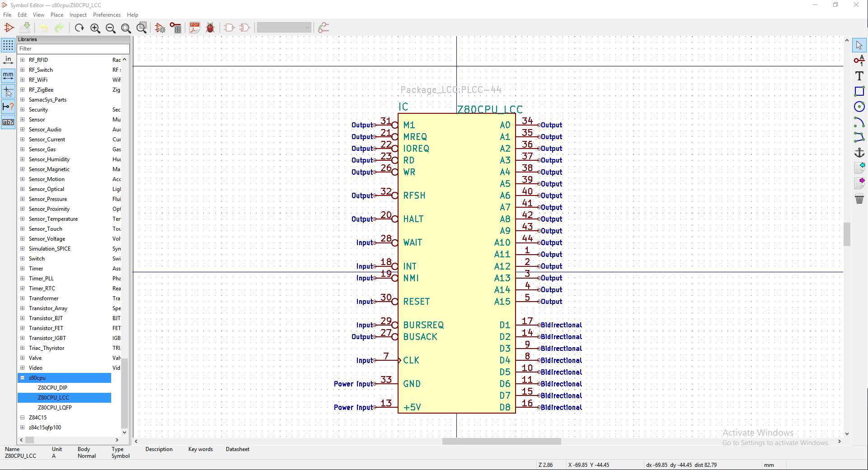Expand the z84c15qfp100 library
The image size is (868, 470).
click(22, 427)
